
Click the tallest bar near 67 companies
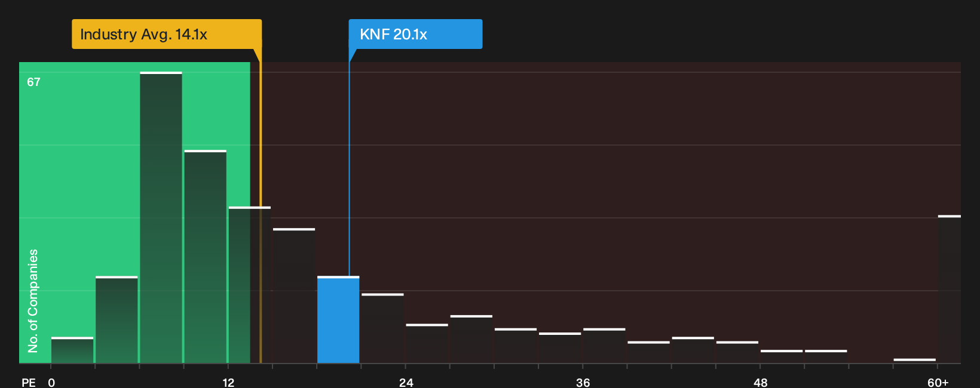161,217
